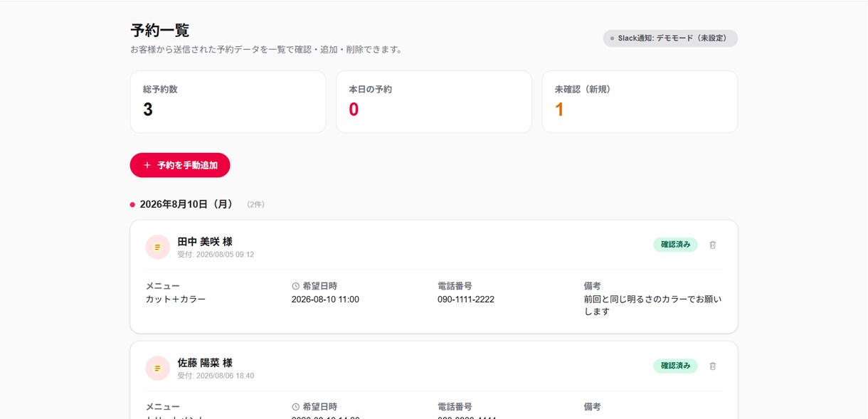
Task: Click the date value 2026-08-10 11:00
Action: click(325, 299)
